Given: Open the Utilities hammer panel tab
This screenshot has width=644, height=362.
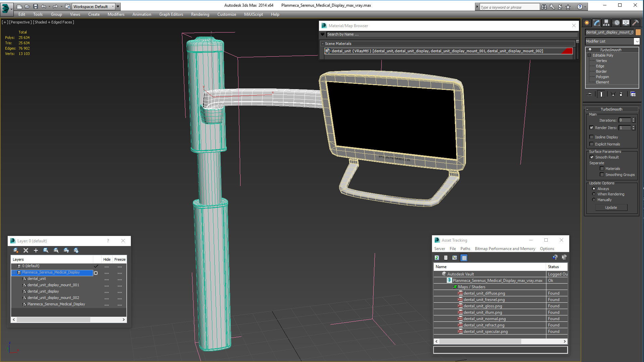Looking at the screenshot, I should [635, 23].
